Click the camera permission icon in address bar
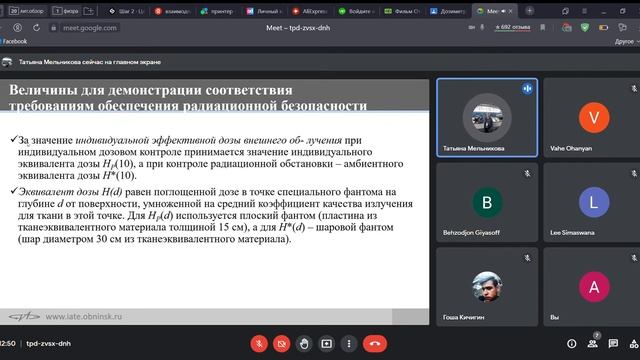Viewport: 640px width, 360px height. [471, 28]
